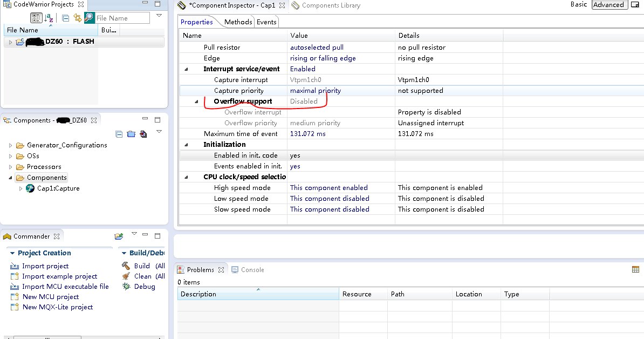This screenshot has height=339, width=644.
Task: Sort Problems by Resource column
Action: (363, 294)
